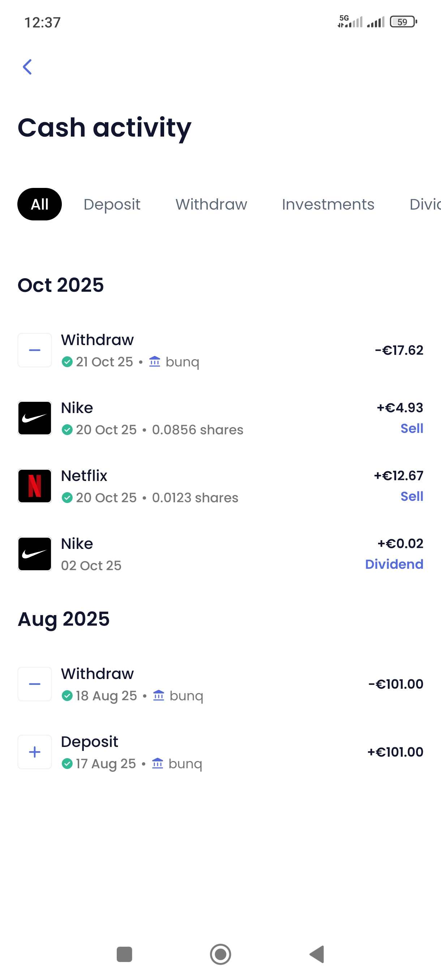Switch to the Deposit filter tab

[112, 204]
